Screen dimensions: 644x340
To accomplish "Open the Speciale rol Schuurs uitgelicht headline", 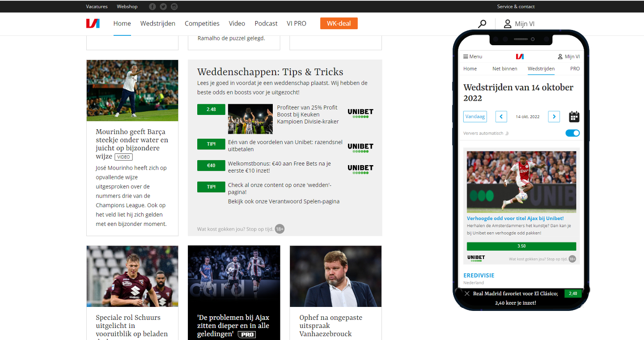I will pyautogui.click(x=131, y=327).
